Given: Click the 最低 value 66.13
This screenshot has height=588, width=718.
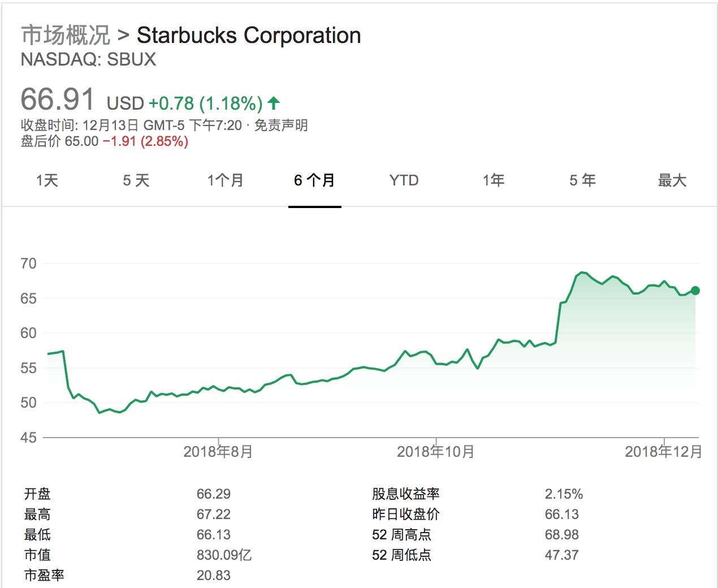Looking at the screenshot, I should [x=214, y=535].
